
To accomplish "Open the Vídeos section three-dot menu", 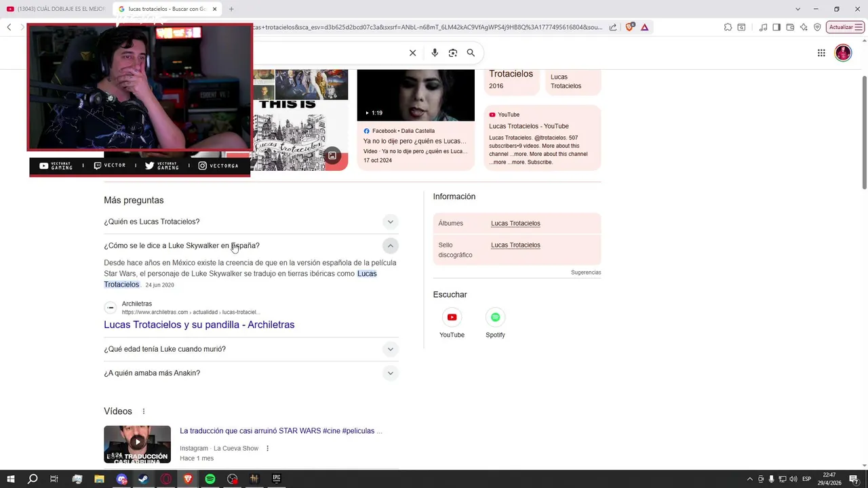I will click(144, 411).
